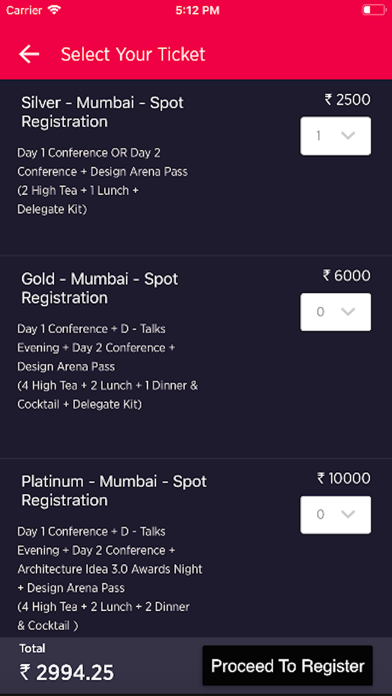
Task: Tap the Select Your Ticket header title
Action: 133,54
